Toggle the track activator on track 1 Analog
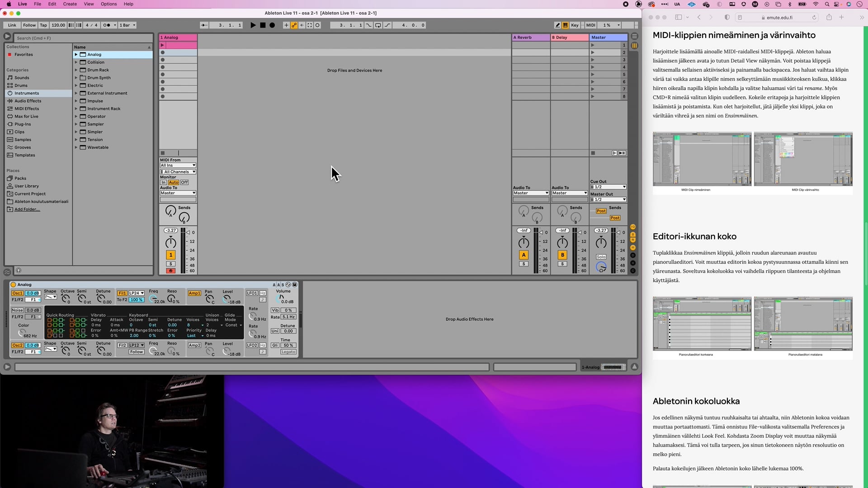Screen dimensions: 868x488 [x=170, y=255]
